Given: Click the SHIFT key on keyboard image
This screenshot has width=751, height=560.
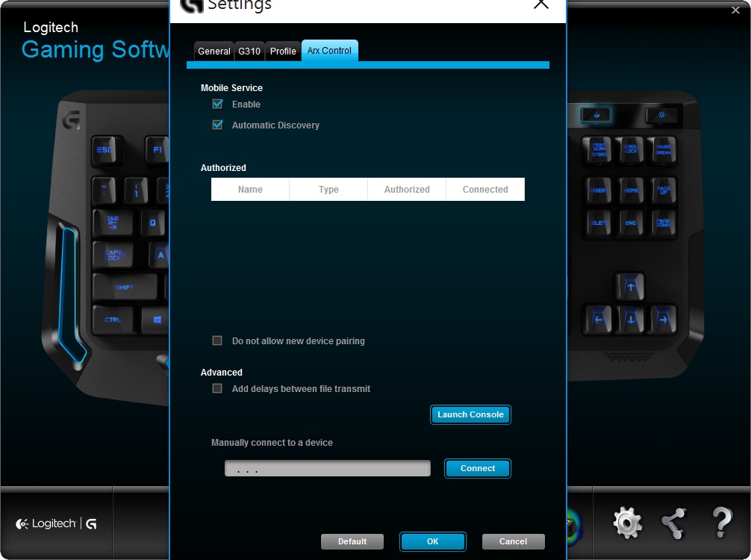Looking at the screenshot, I should tap(125, 287).
